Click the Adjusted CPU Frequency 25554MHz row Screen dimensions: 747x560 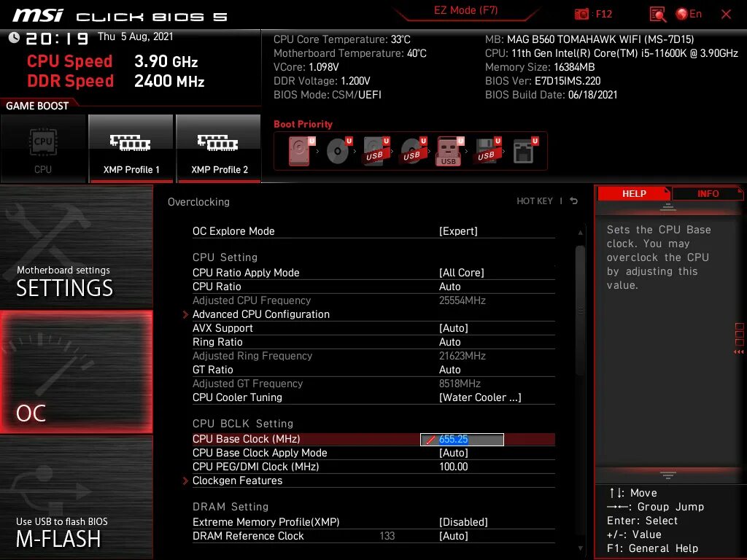coord(373,300)
